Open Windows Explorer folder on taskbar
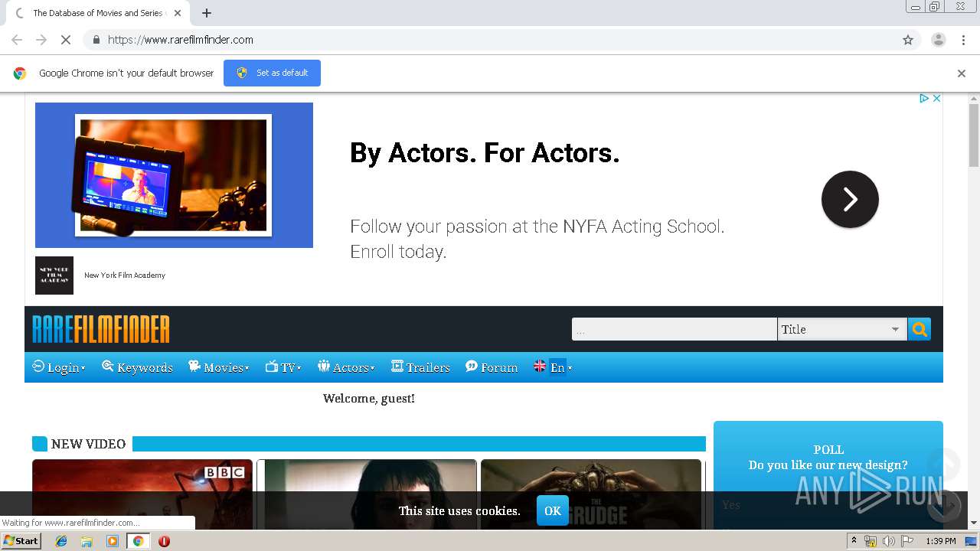This screenshot has width=980, height=551. [x=87, y=541]
